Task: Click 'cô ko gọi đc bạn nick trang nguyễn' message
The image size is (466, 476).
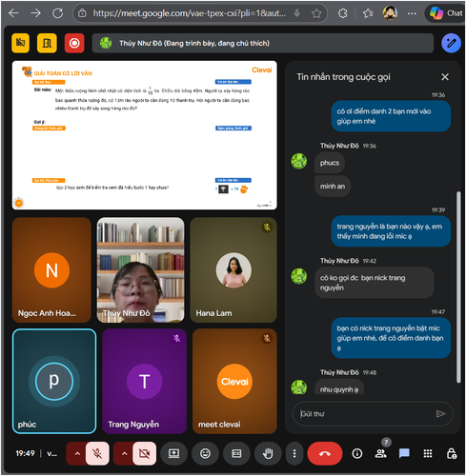Action: coord(375,283)
